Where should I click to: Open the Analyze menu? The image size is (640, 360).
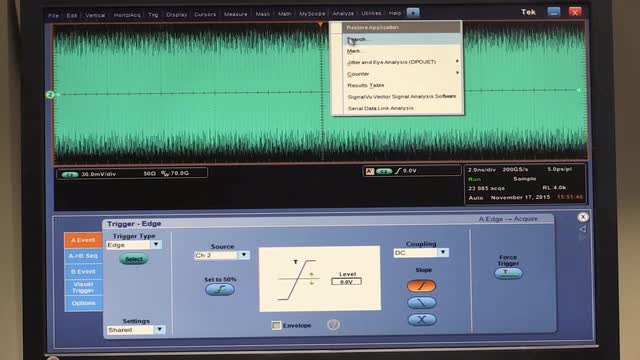pyautogui.click(x=343, y=13)
